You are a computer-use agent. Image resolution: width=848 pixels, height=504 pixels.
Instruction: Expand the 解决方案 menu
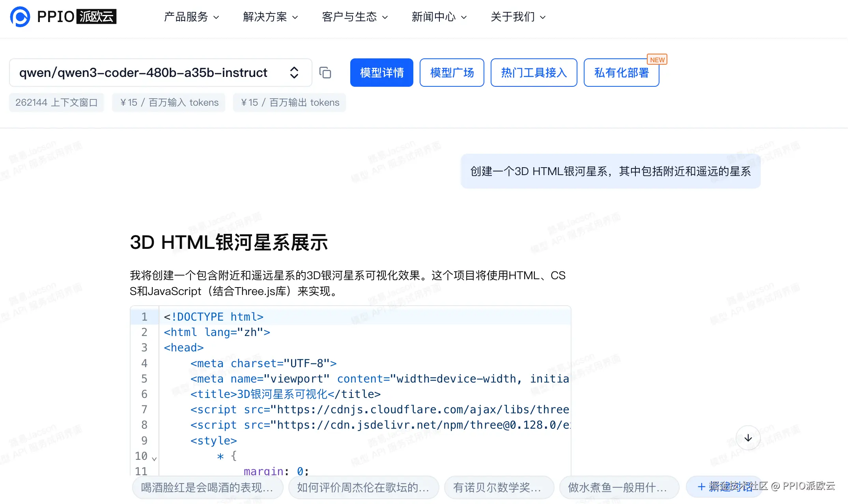[270, 17]
